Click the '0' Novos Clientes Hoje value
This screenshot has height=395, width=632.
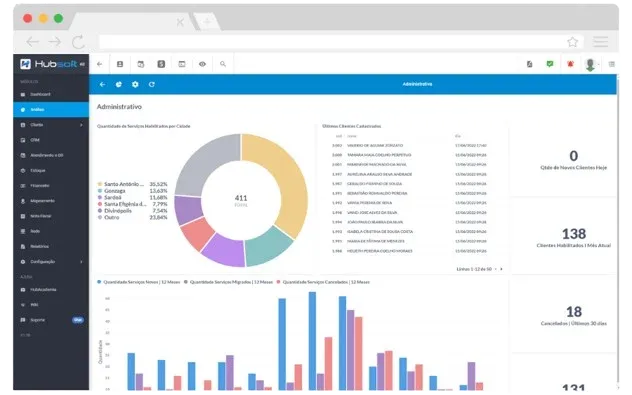click(574, 156)
